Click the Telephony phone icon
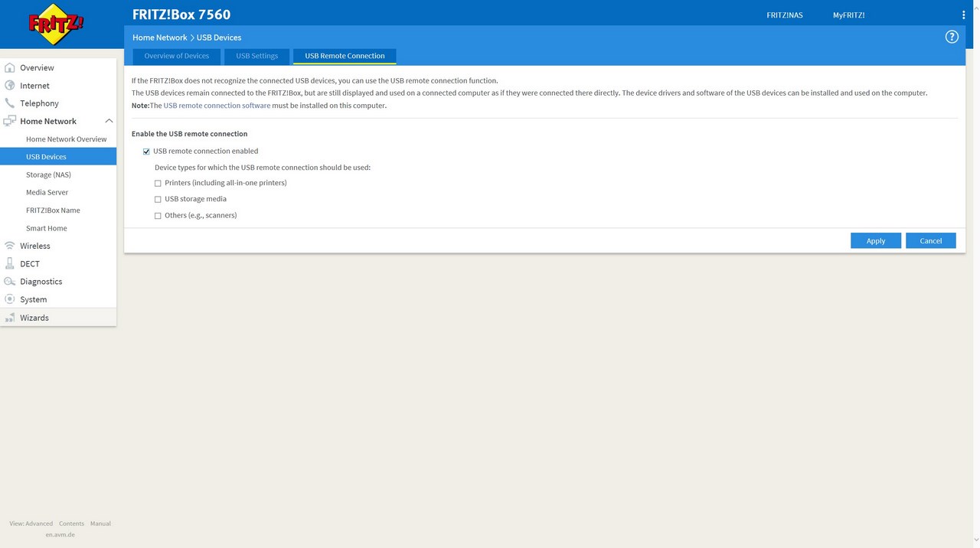980x548 pixels. 9,103
